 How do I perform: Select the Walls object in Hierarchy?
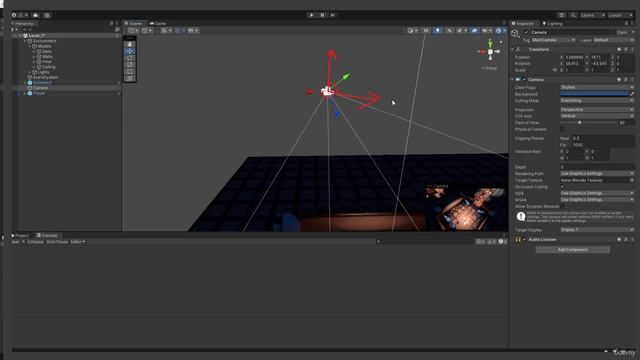click(x=47, y=57)
